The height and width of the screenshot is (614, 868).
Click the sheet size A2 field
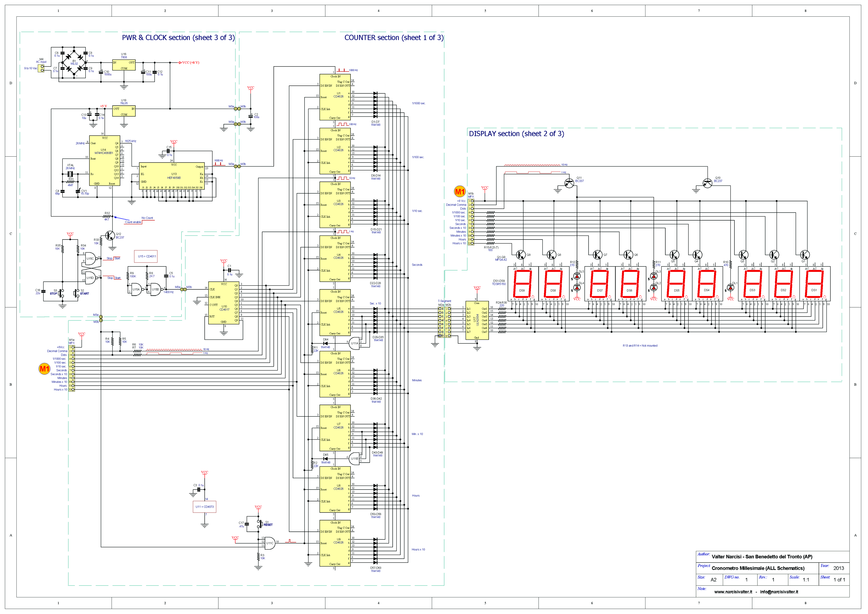[713, 580]
